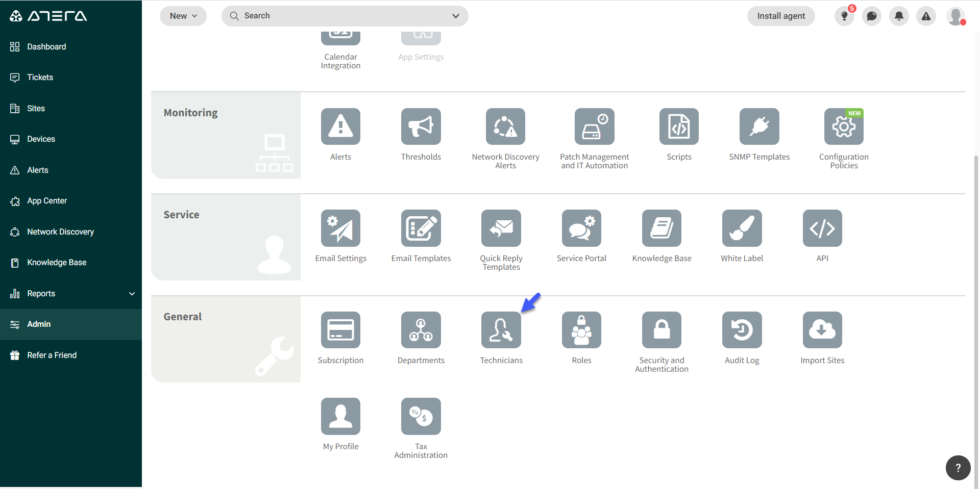Viewport: 980px width, 489px height.
Task: Go to Tickets in the sidebar
Action: [x=71, y=78]
